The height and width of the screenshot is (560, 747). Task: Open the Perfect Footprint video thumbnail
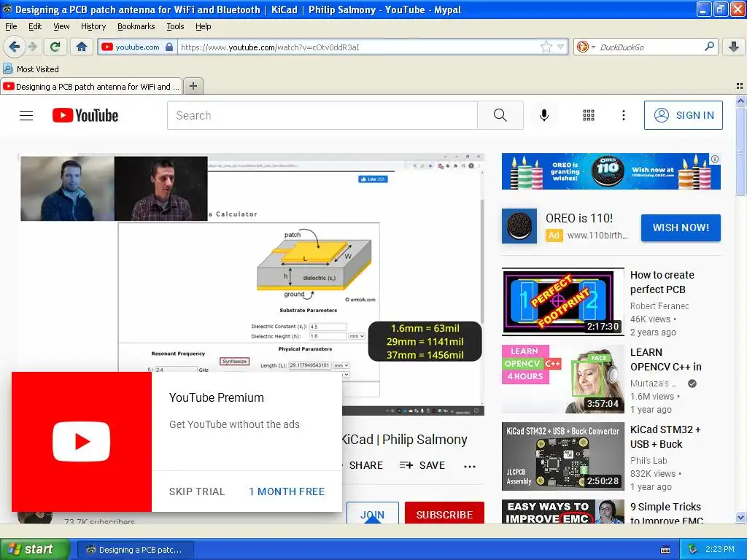tap(562, 301)
